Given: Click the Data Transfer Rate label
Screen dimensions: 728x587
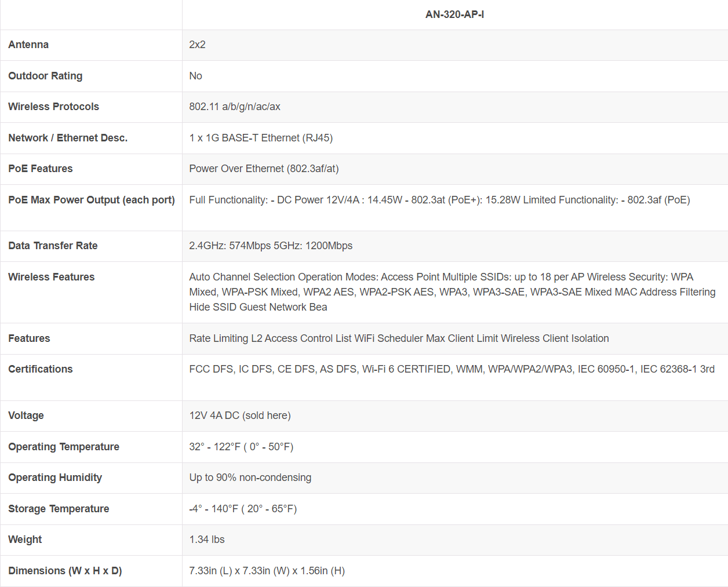Looking at the screenshot, I should tap(53, 246).
